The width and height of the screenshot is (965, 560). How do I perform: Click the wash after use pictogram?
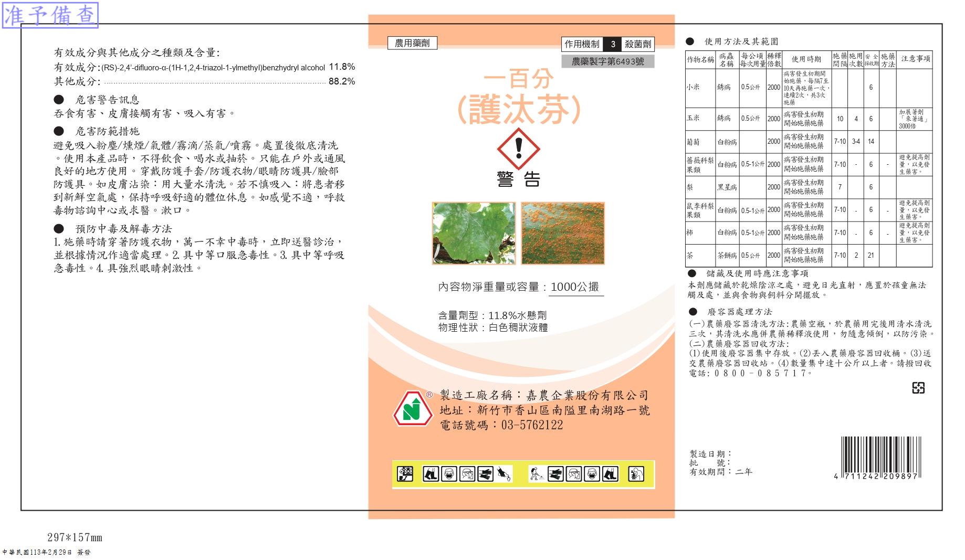(x=636, y=474)
